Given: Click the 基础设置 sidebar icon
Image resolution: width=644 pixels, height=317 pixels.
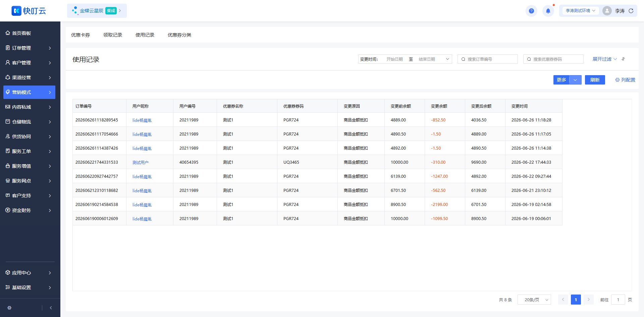Looking at the screenshot, I should [x=8, y=287].
